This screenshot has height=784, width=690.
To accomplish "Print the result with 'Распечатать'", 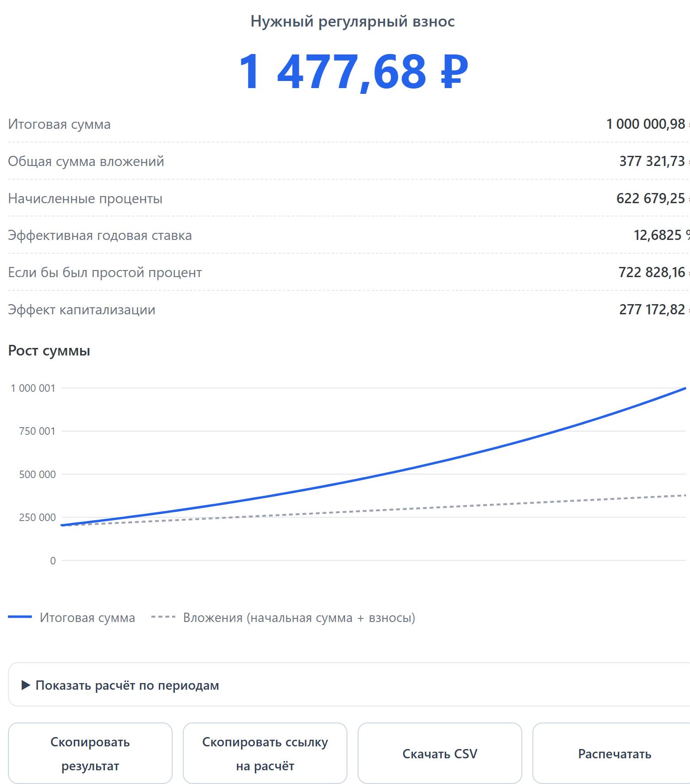I will (611, 753).
